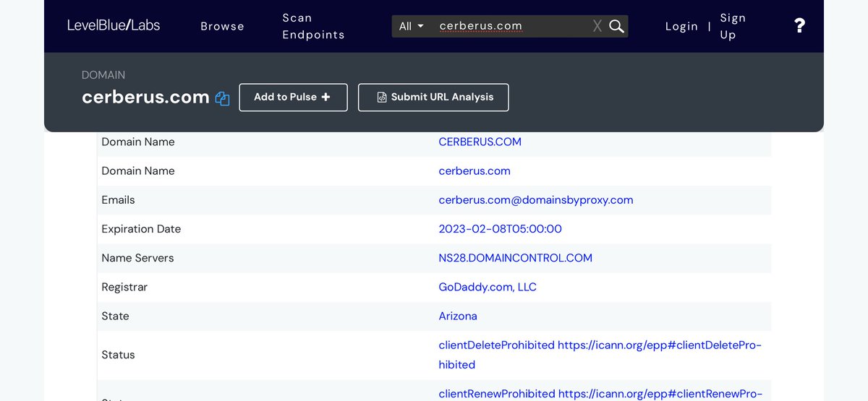Screen dimensions: 868x401
Task: Open help via the question mark icon
Action: (x=799, y=26)
